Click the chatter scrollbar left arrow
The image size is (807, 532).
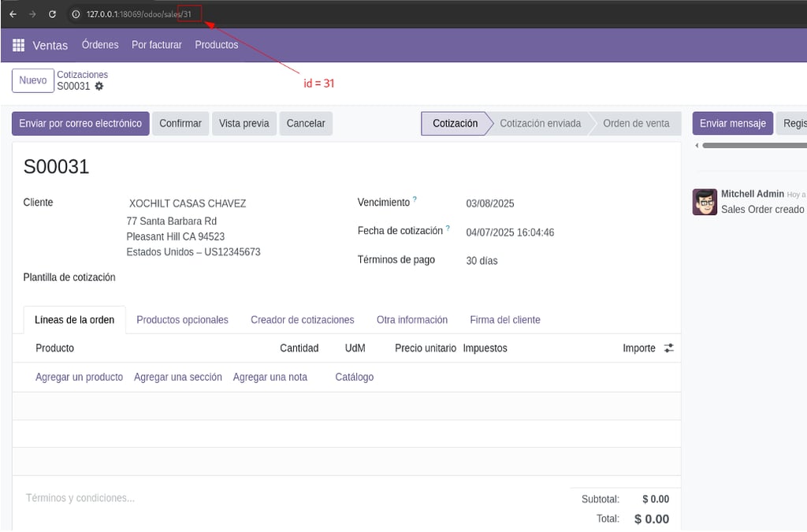(697, 146)
